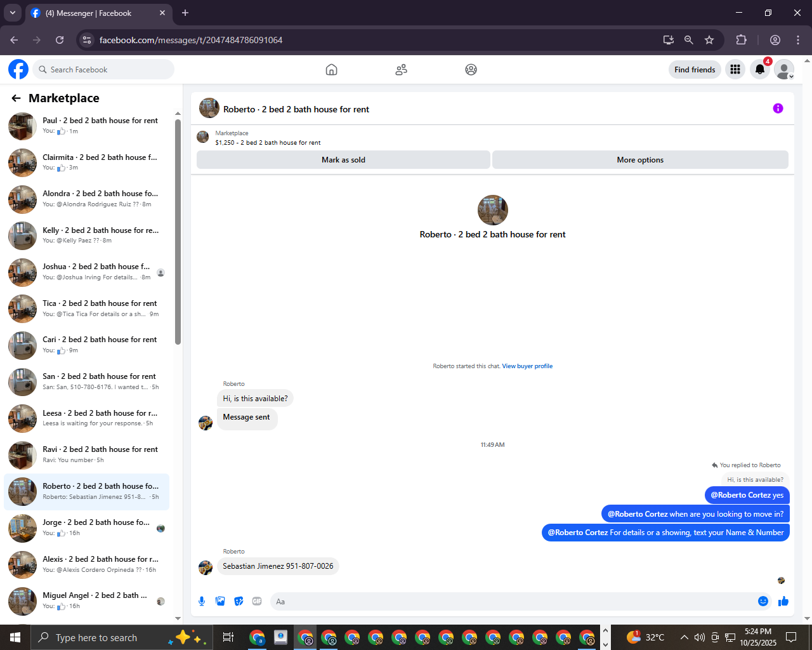This screenshot has height=650, width=812.
Task: Open the notifications bell icon
Action: 759,70
